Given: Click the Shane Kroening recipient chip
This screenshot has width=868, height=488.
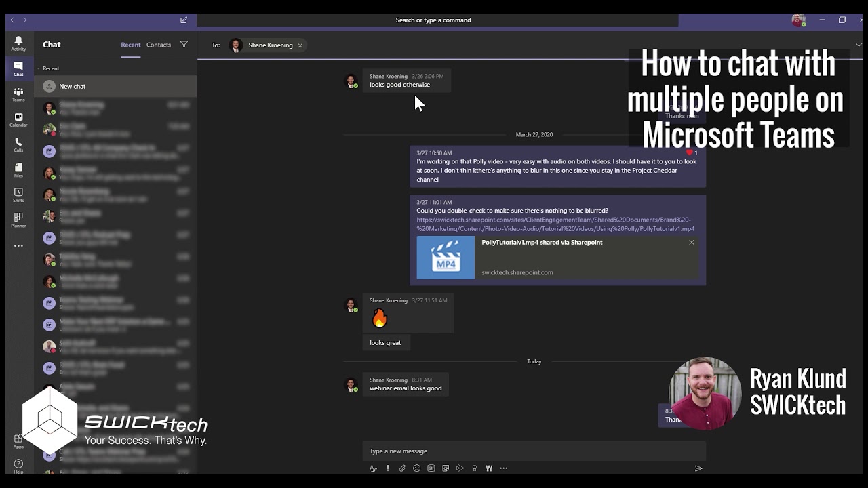Looking at the screenshot, I should tap(267, 45).
